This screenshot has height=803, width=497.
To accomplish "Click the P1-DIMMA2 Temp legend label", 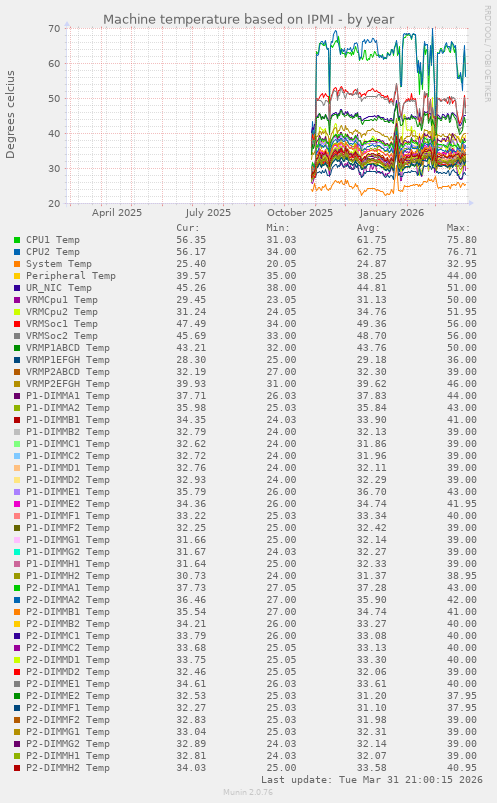I will coord(68,408).
